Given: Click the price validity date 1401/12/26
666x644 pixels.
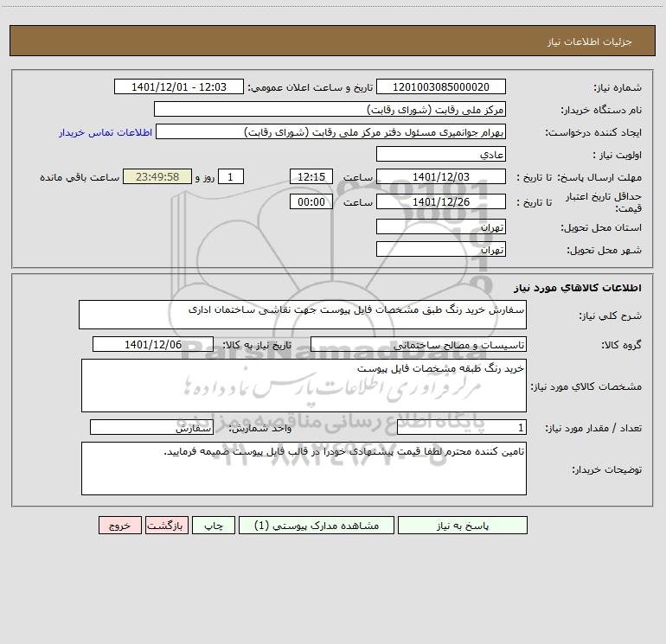Looking at the screenshot, I should pos(441,201).
